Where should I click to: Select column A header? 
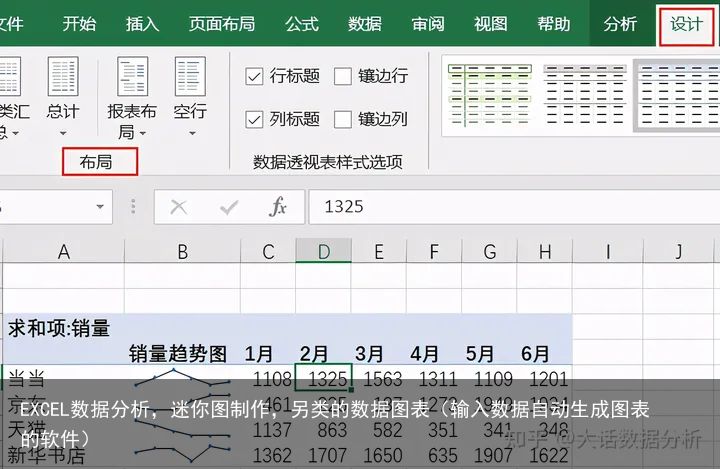point(64,252)
